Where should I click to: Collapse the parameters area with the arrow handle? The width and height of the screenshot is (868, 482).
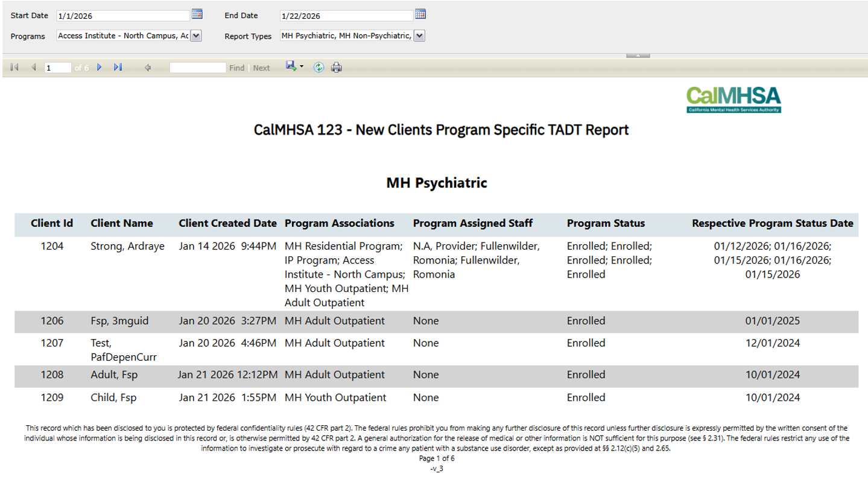(638, 55)
